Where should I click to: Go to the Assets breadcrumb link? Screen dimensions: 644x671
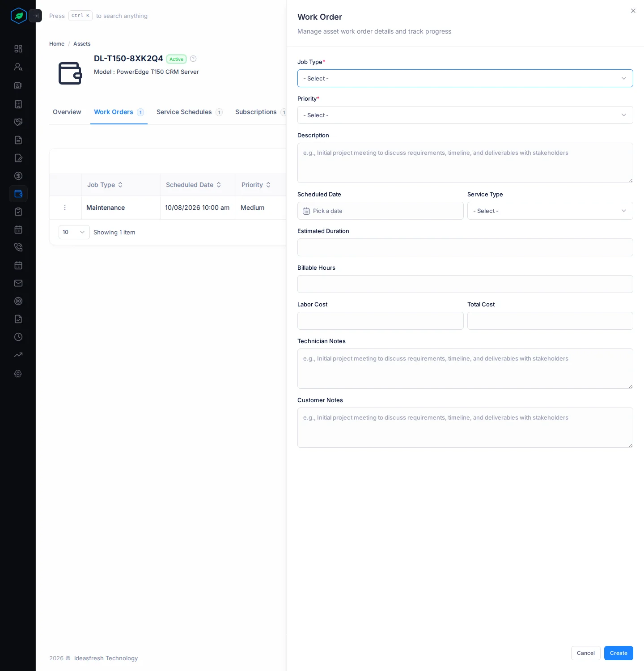click(x=82, y=44)
